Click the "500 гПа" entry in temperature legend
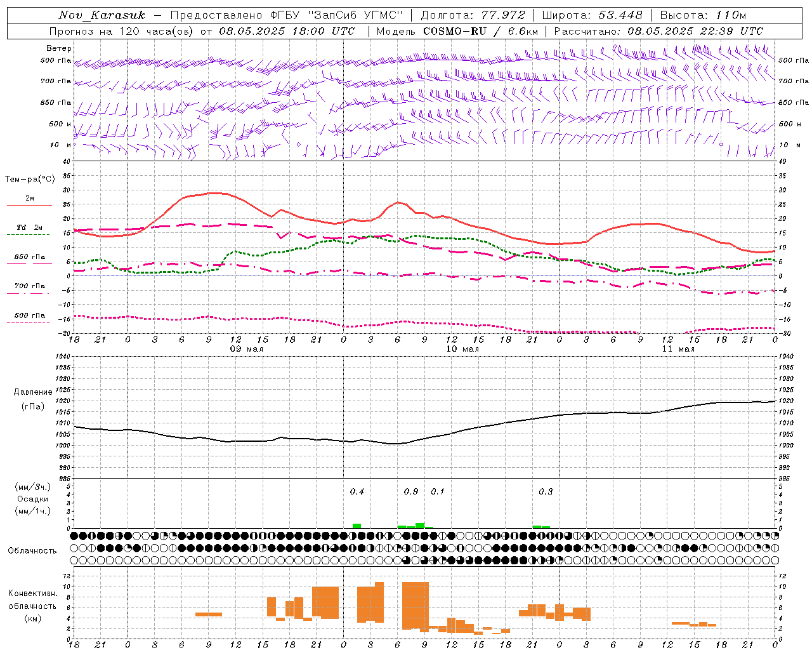Screen dimensions: 812x650 (x=30, y=315)
